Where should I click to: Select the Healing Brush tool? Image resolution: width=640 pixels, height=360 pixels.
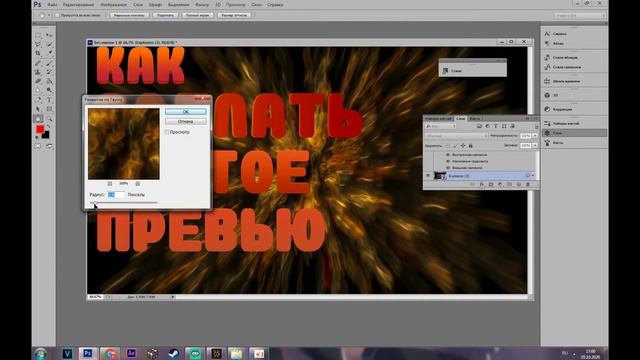38,63
